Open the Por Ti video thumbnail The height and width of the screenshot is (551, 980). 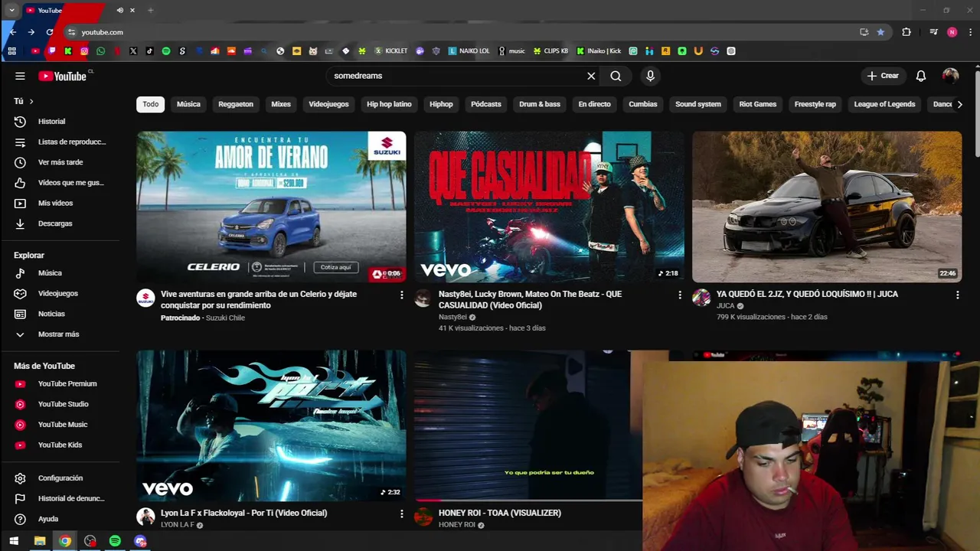tap(271, 425)
